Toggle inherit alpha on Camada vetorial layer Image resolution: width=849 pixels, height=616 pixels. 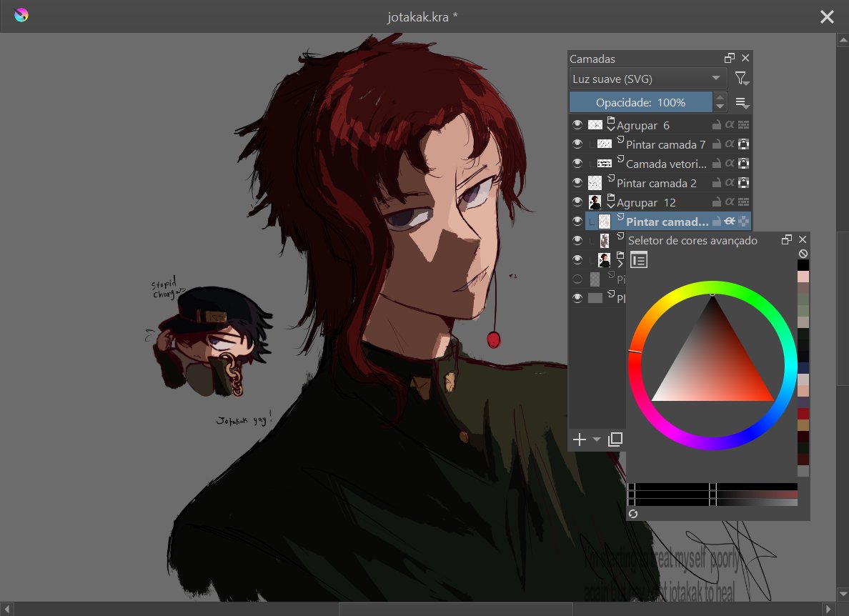click(x=730, y=163)
